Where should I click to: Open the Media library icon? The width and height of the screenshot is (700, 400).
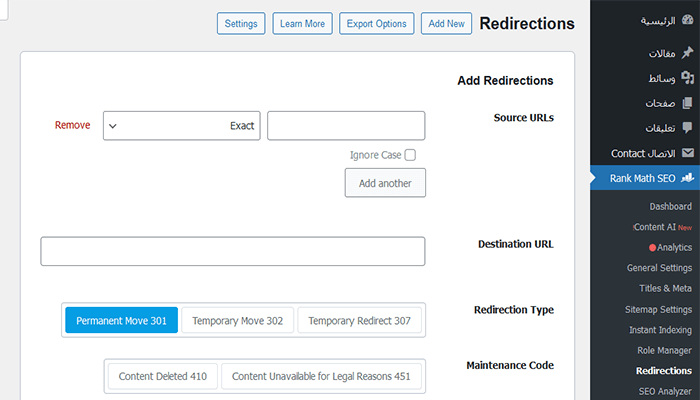coord(687,77)
